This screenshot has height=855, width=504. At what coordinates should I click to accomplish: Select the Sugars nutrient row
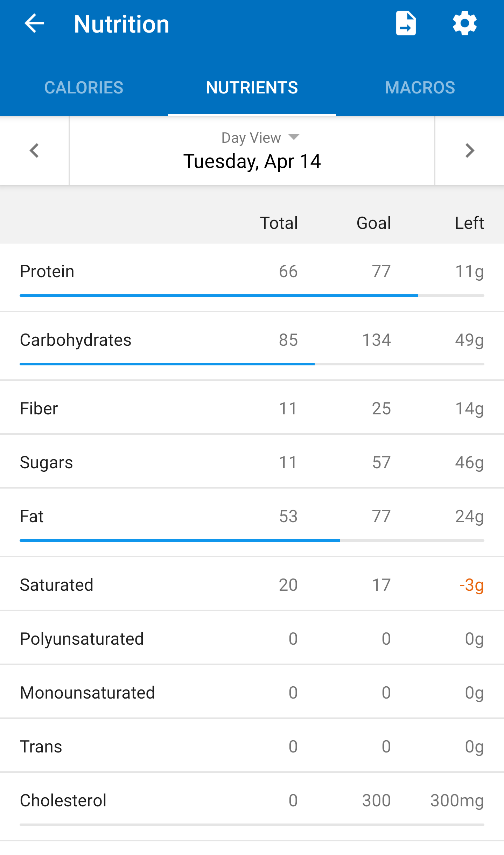pos(252,462)
